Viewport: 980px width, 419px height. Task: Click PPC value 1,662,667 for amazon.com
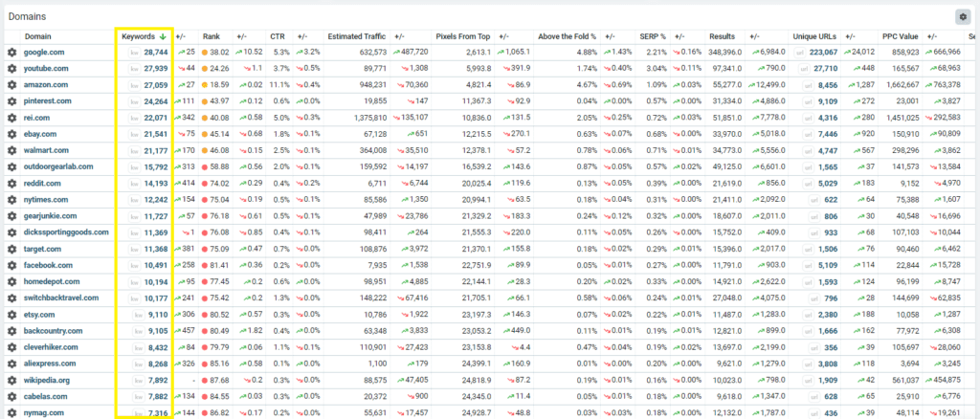[902, 85]
